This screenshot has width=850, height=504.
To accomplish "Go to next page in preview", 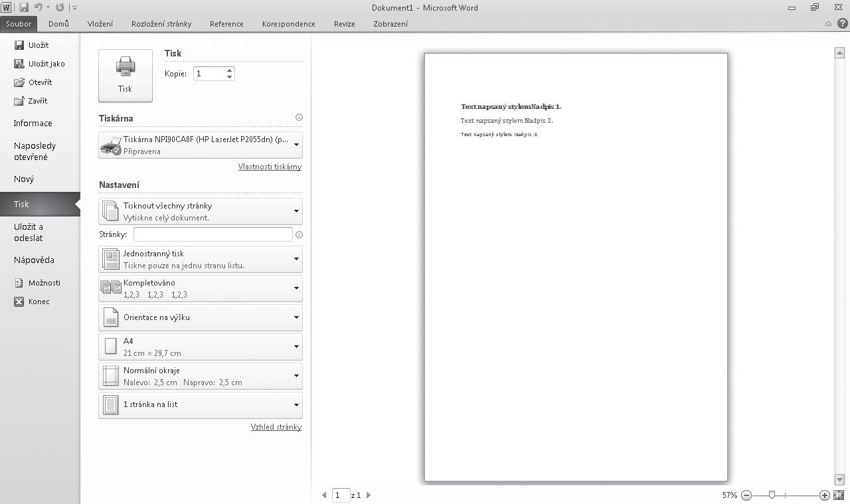I will pos(369,495).
